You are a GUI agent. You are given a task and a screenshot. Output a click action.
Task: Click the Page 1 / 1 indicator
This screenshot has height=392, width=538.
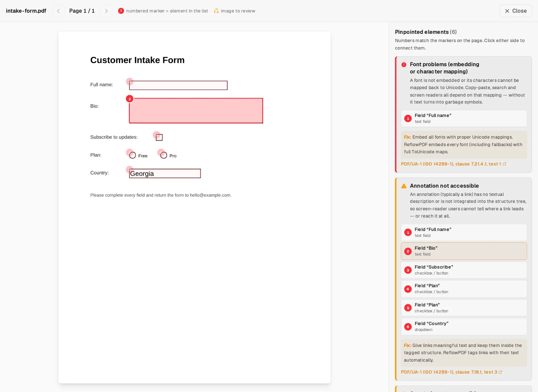[x=82, y=11]
